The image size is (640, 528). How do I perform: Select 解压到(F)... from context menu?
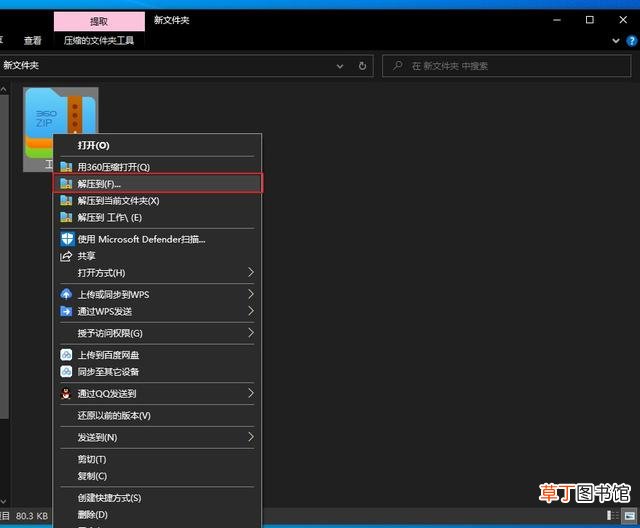pyautogui.click(x=158, y=184)
